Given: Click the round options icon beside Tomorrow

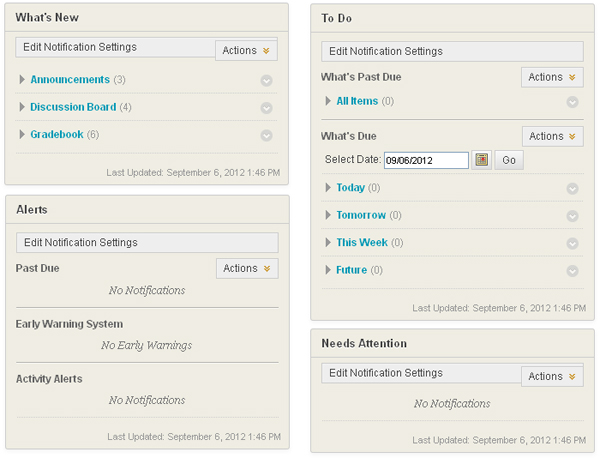Looking at the screenshot, I should [572, 216].
